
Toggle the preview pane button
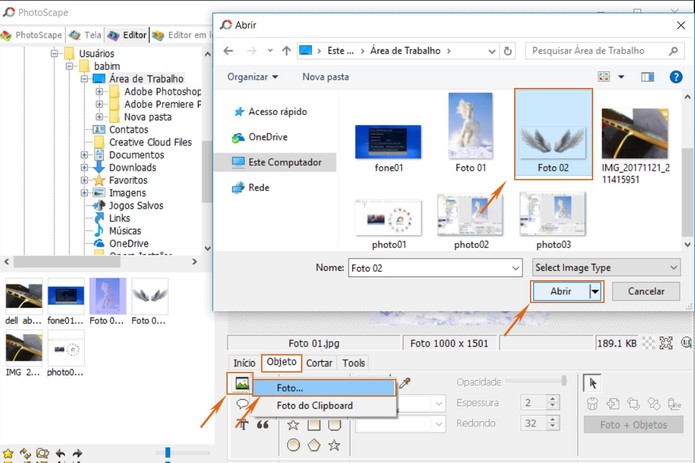point(647,77)
